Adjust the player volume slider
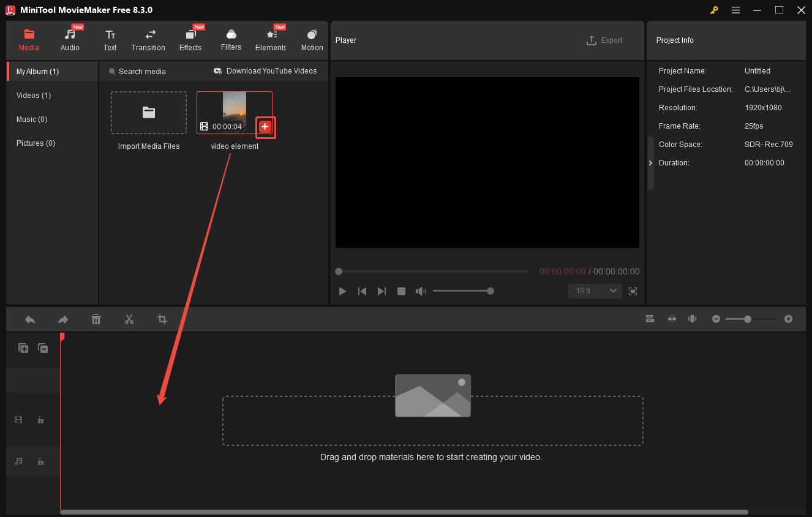Viewport: 812px width, 517px height. [x=464, y=291]
